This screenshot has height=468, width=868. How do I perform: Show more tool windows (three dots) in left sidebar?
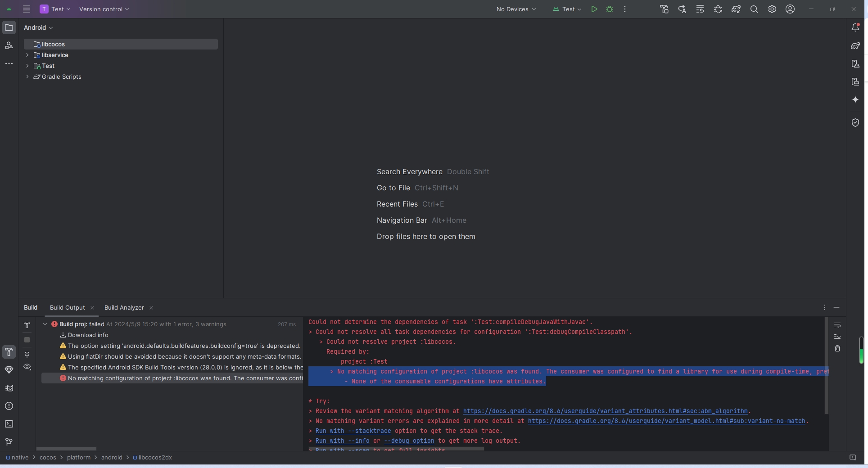pyautogui.click(x=9, y=63)
